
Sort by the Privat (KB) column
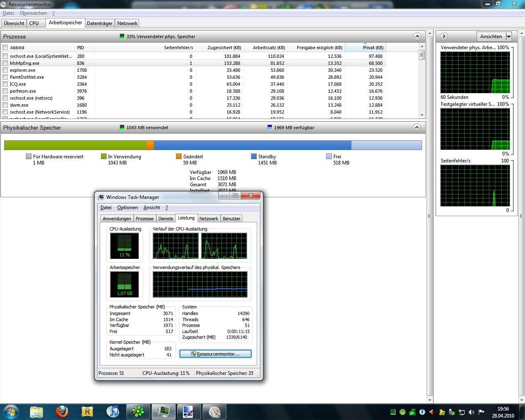tap(365, 48)
